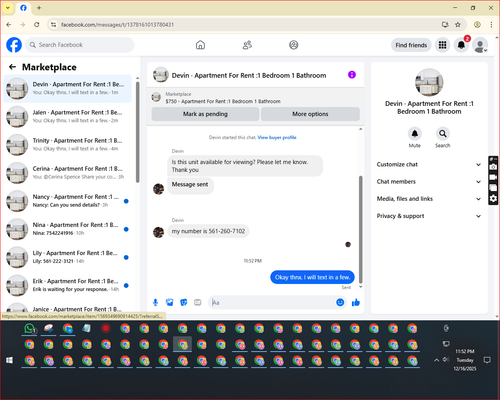Expand the Customize chat section
Viewport: 500px width, 400px height.
[429, 164]
